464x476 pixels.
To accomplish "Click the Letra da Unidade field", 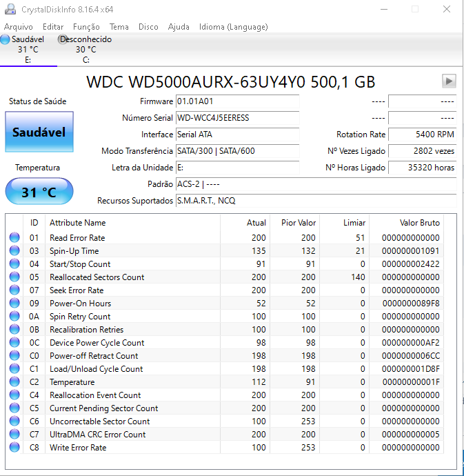I will tap(237, 167).
